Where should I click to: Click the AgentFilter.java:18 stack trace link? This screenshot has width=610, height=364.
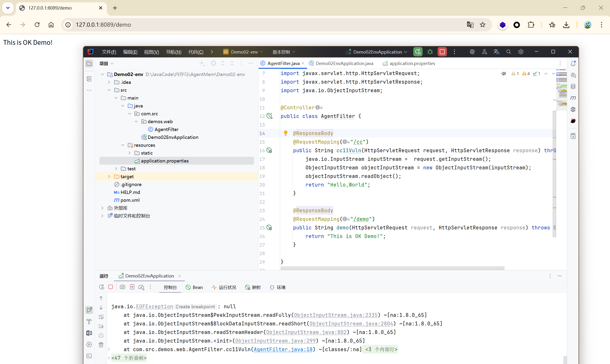pos(283,349)
